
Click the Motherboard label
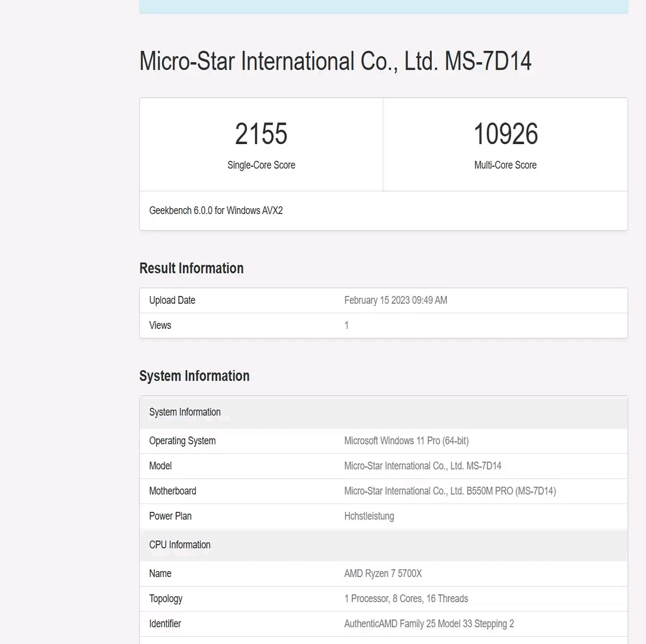tap(173, 491)
